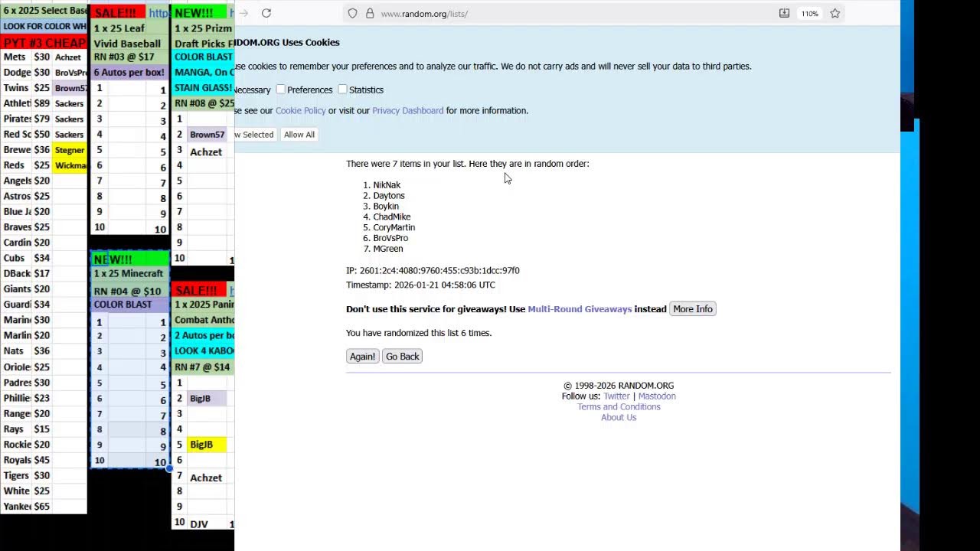The width and height of the screenshot is (980, 551).
Task: Click the Pirates $79 price cell
Action: 42,119
